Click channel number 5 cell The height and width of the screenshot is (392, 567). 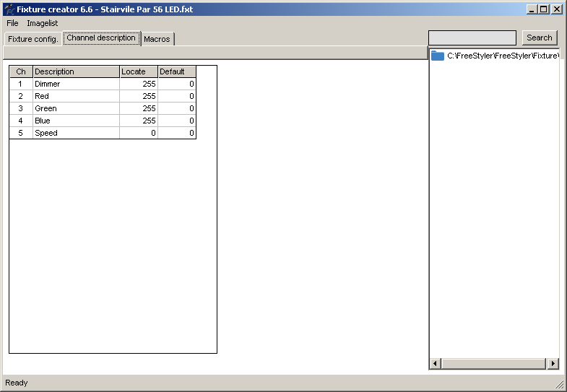click(x=21, y=133)
